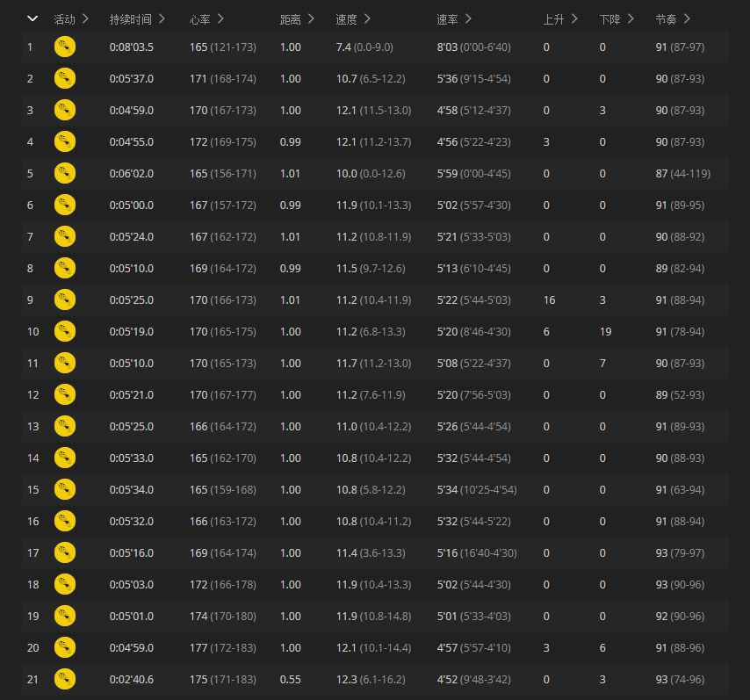Image resolution: width=750 pixels, height=700 pixels.
Task: Select pace 4'52 (9'48-3'42)
Action: click(473, 679)
